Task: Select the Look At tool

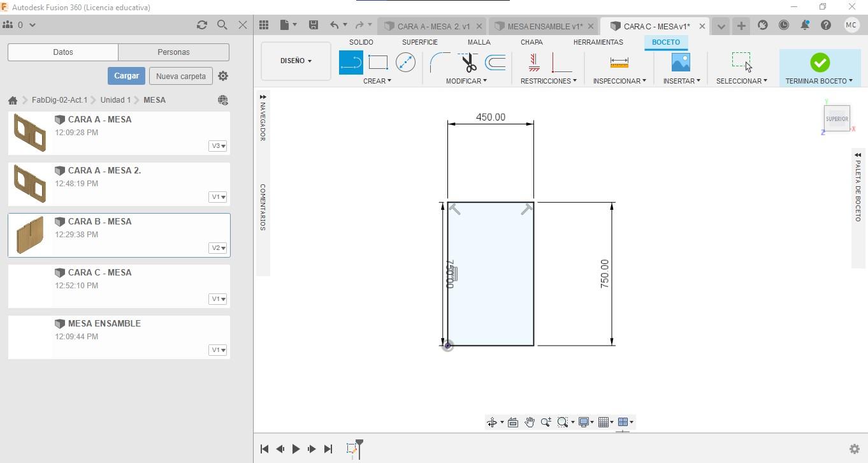Action: click(513, 422)
